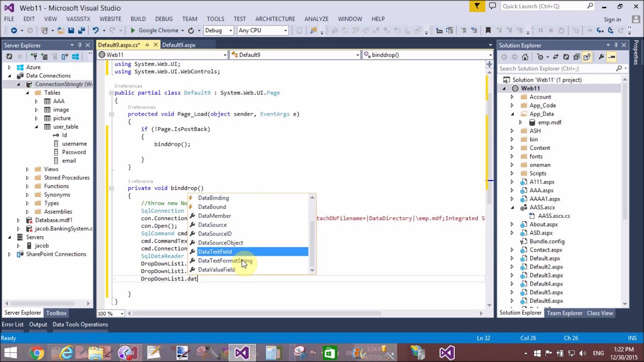Toggle auto-hide pin on Server Explorer panel

coord(79,45)
